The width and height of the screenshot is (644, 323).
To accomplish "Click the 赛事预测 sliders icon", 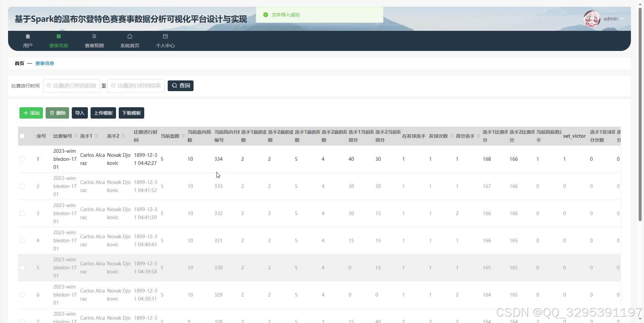I will [x=94, y=37].
